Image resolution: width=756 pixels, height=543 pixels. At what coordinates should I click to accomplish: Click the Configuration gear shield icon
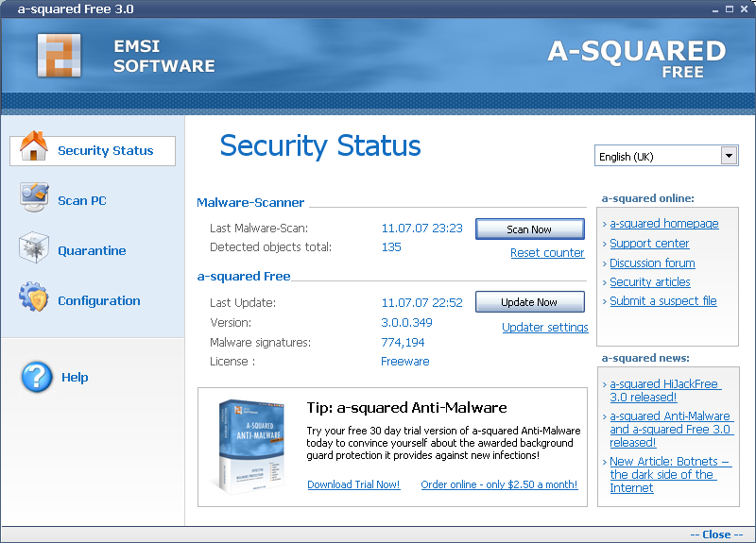point(34,299)
